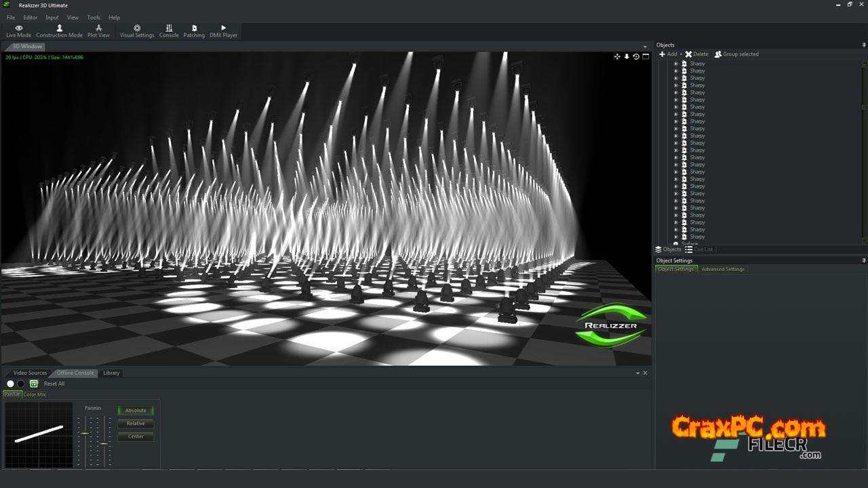Open the Patching tool
This screenshot has height=488, width=868.
tap(194, 31)
